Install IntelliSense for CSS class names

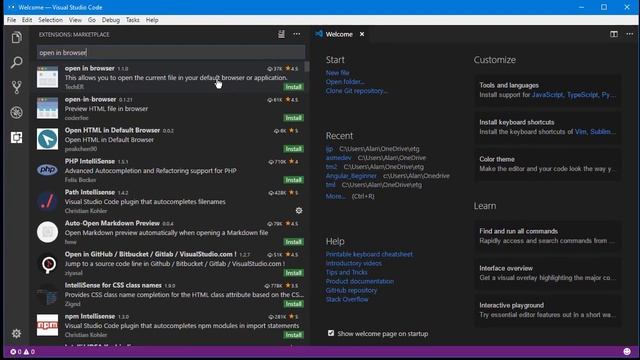(x=293, y=304)
